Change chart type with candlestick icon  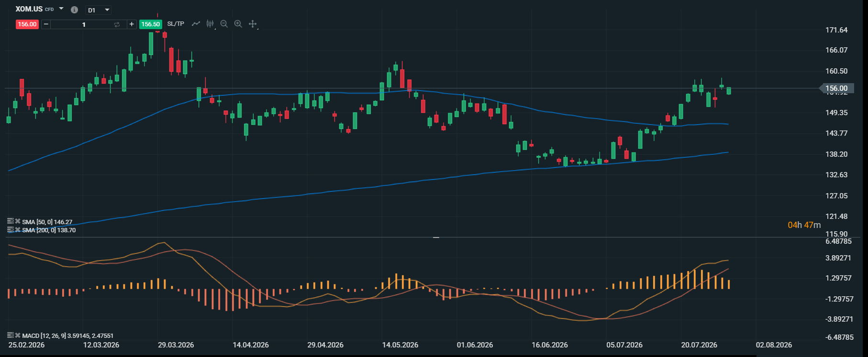(x=210, y=23)
